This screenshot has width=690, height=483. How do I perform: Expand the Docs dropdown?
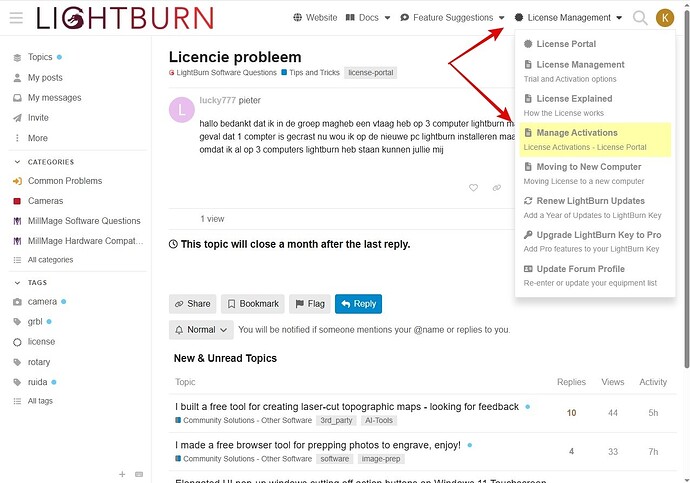[x=368, y=18]
